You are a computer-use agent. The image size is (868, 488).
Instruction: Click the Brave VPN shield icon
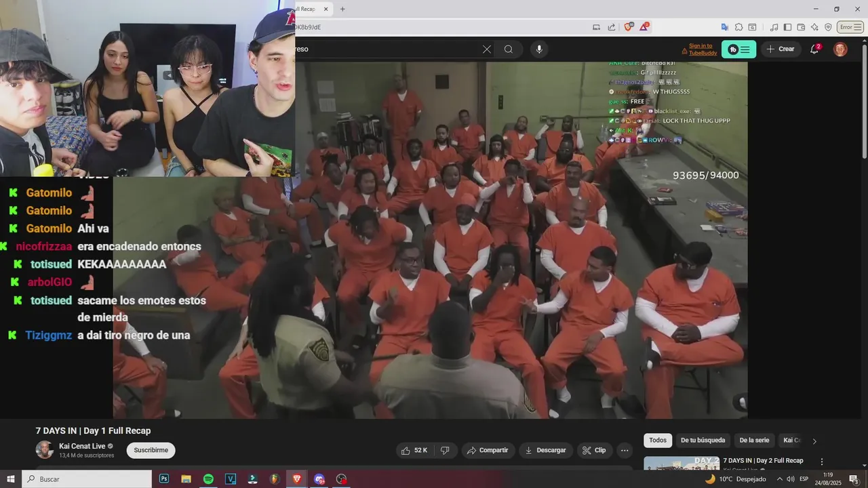coord(828,27)
